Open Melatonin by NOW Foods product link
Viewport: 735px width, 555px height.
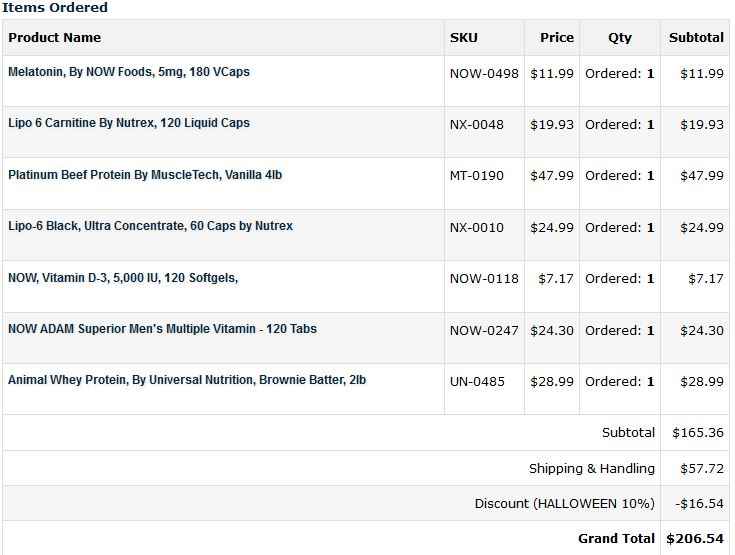coord(129,72)
